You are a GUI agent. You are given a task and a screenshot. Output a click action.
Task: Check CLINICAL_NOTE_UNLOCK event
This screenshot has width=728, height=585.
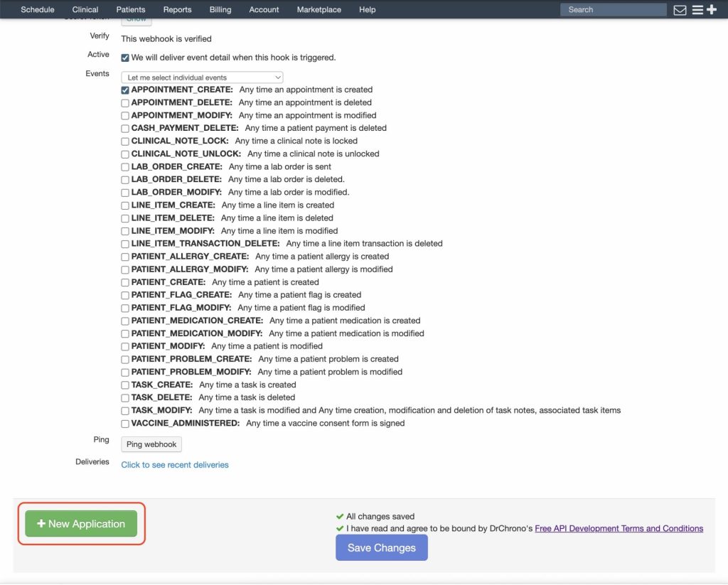125,154
